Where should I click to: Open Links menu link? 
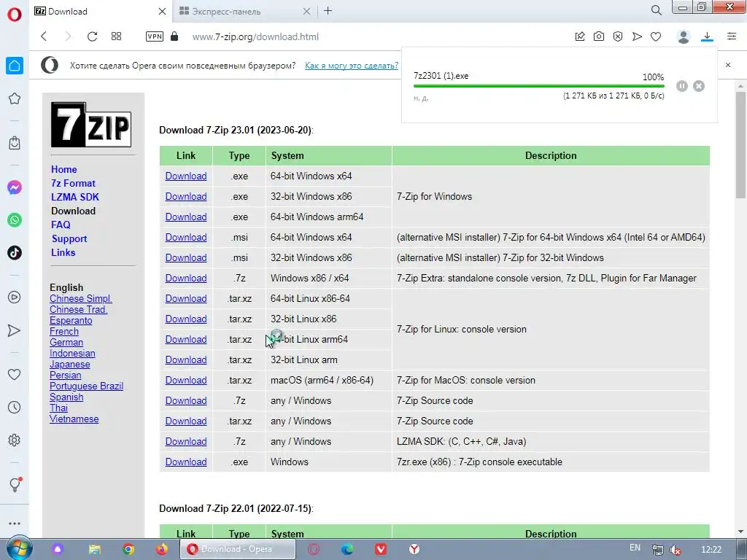(x=63, y=252)
